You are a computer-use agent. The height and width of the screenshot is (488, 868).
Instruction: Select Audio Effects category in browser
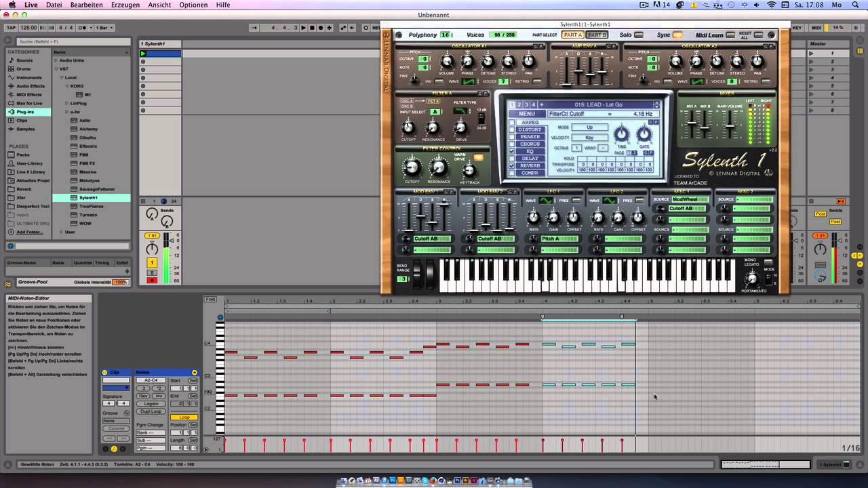pos(30,86)
